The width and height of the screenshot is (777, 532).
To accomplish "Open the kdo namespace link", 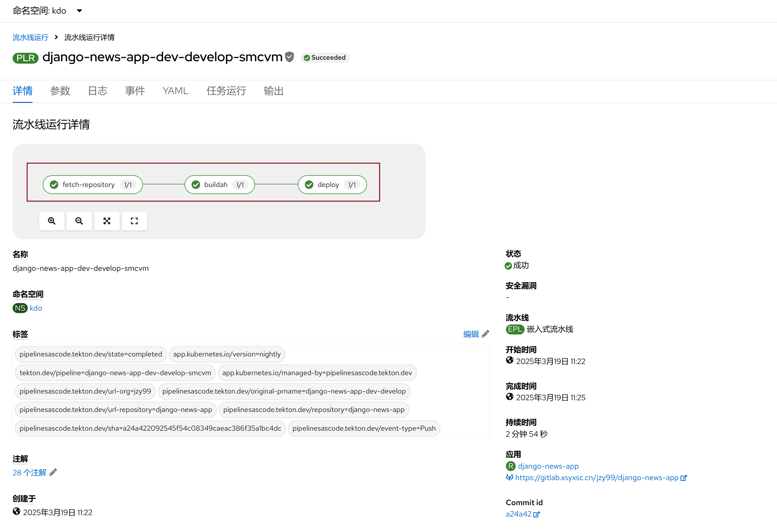I will point(36,308).
